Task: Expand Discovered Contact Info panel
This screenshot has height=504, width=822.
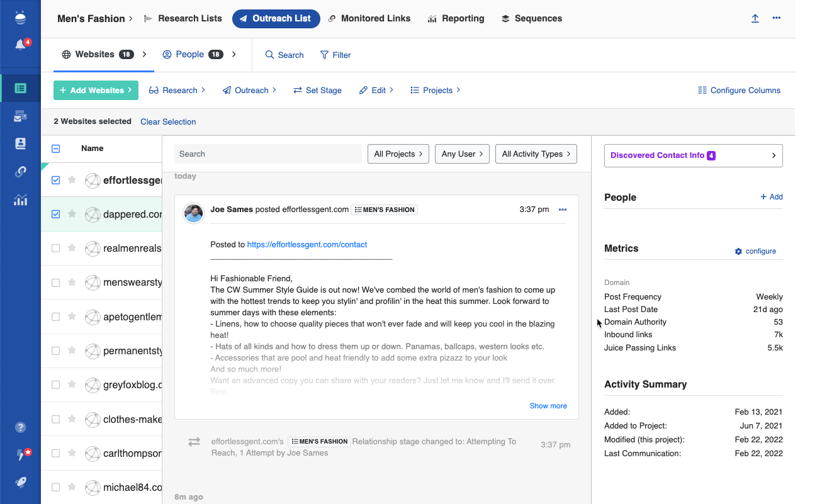Action: pos(693,155)
